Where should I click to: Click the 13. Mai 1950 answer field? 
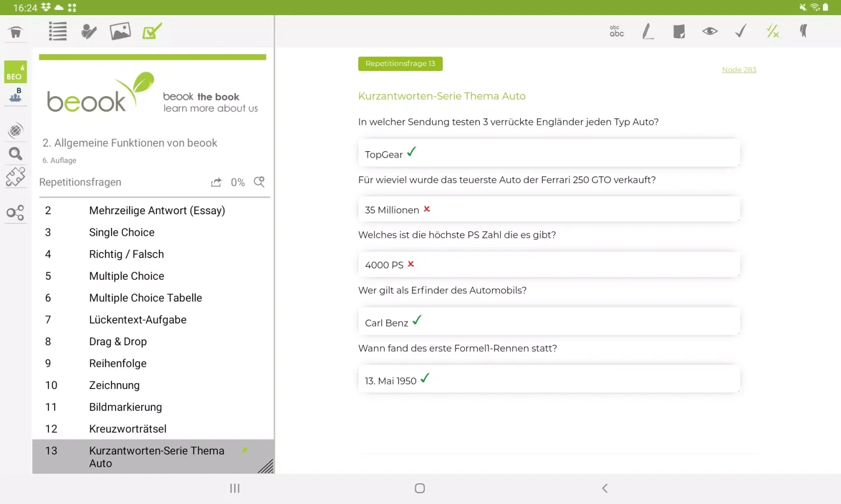pos(549,379)
